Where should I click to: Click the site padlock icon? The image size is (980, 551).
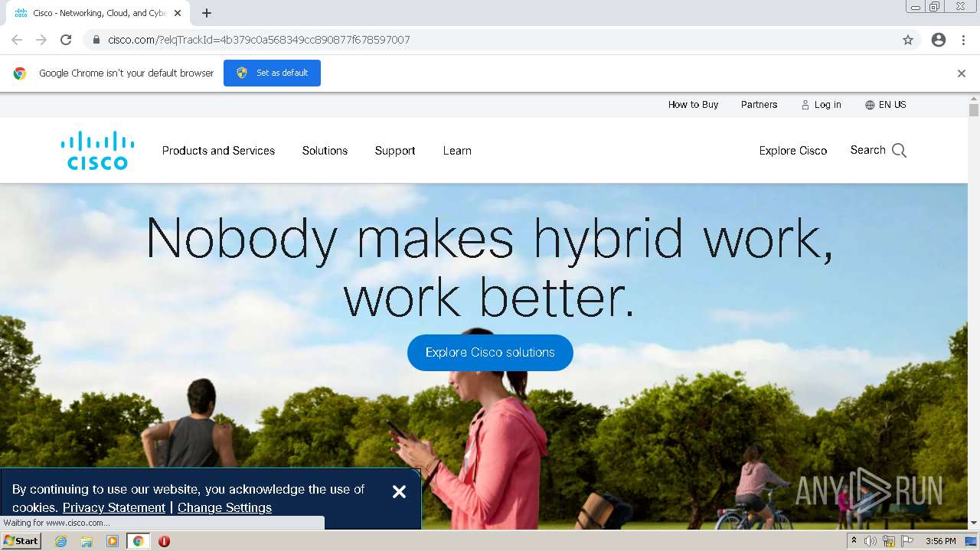pyautogui.click(x=96, y=40)
